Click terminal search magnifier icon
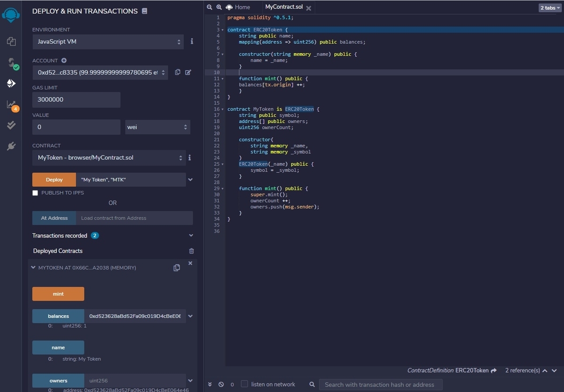564x392 pixels. tap(312, 384)
